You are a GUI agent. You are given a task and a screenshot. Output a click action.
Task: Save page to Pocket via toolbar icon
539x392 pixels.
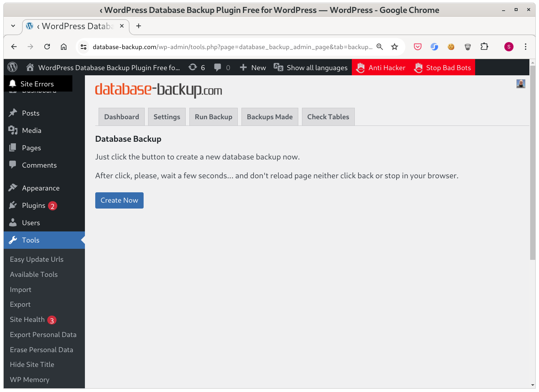click(418, 47)
